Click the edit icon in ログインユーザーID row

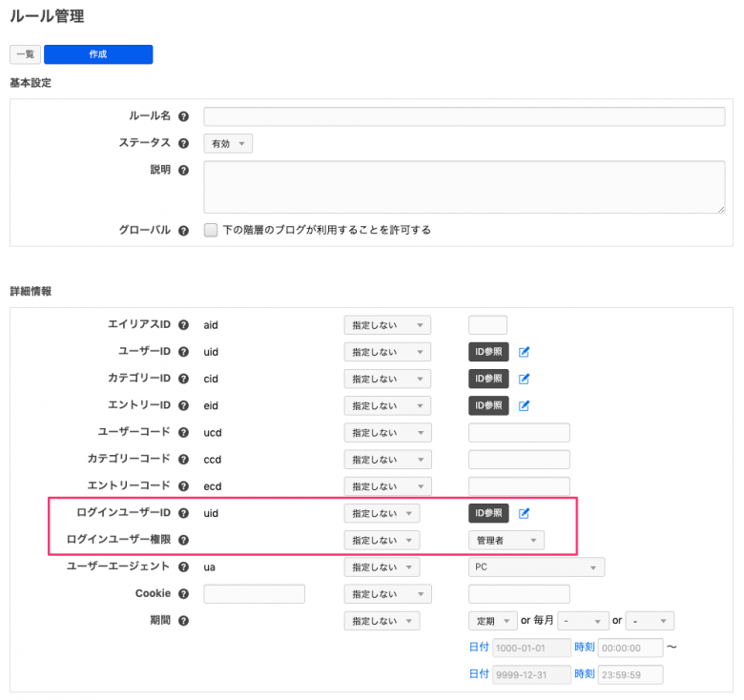click(x=524, y=514)
